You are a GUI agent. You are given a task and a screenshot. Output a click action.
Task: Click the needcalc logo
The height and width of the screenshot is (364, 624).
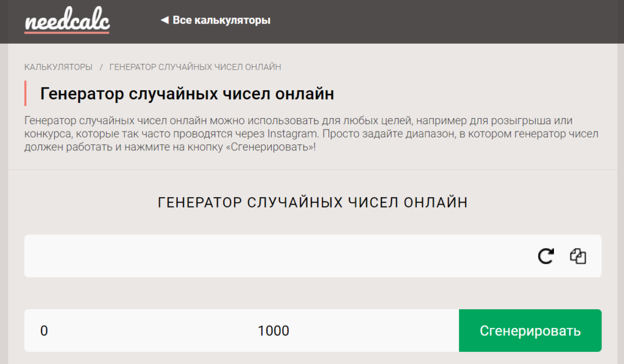point(67,21)
